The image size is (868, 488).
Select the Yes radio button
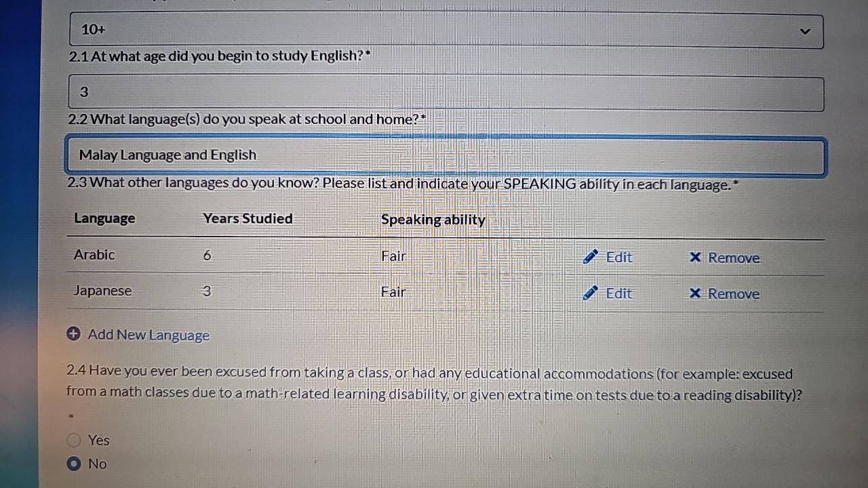pyautogui.click(x=74, y=441)
